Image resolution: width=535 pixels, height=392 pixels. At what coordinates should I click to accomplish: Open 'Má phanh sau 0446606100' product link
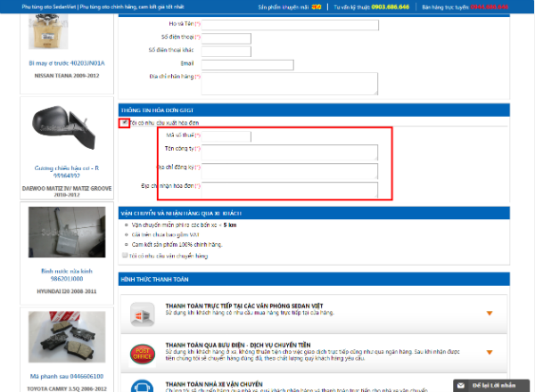click(67, 376)
